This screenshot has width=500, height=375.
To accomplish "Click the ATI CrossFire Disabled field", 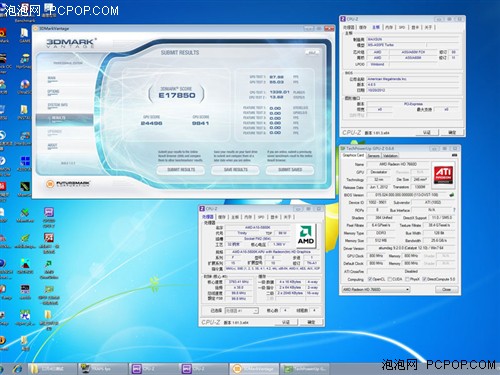I will (x=412, y=271).
